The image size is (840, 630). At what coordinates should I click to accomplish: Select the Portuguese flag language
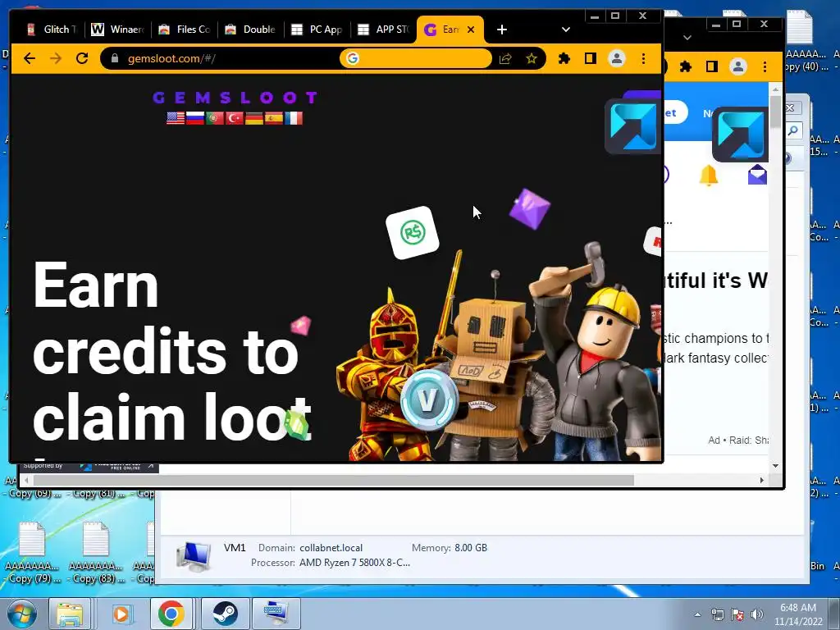215,118
